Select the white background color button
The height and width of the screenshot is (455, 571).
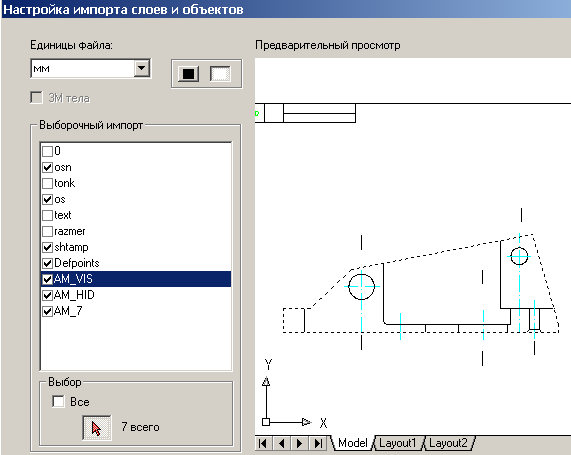click(220, 74)
